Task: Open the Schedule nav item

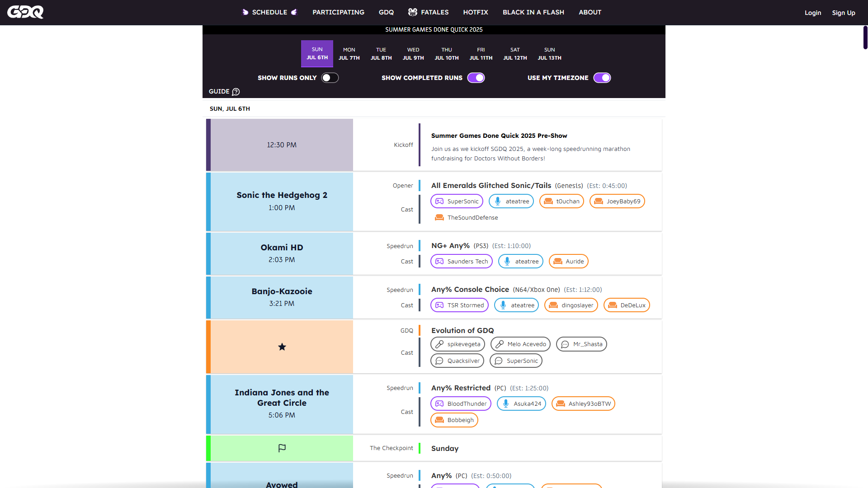Action: pyautogui.click(x=269, y=12)
